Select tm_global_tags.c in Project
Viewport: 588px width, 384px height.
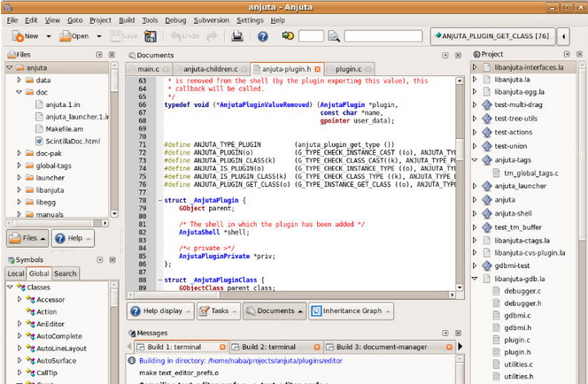pyautogui.click(x=531, y=173)
